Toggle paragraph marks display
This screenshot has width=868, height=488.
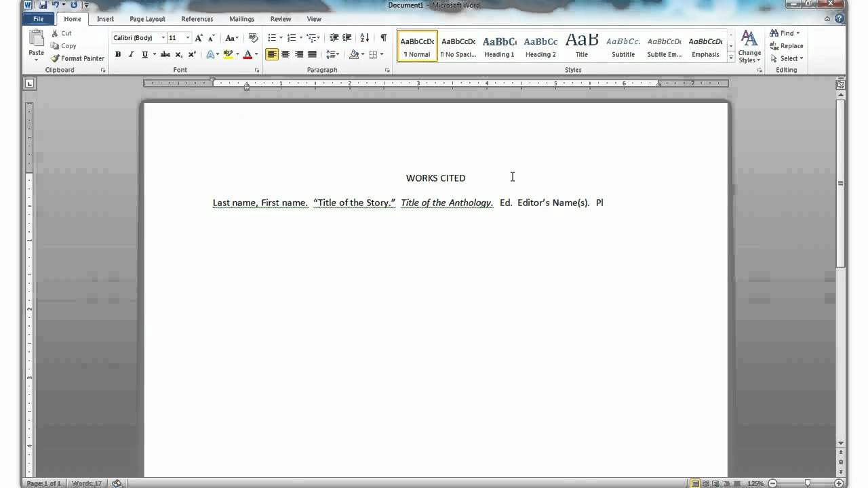pyautogui.click(x=383, y=38)
